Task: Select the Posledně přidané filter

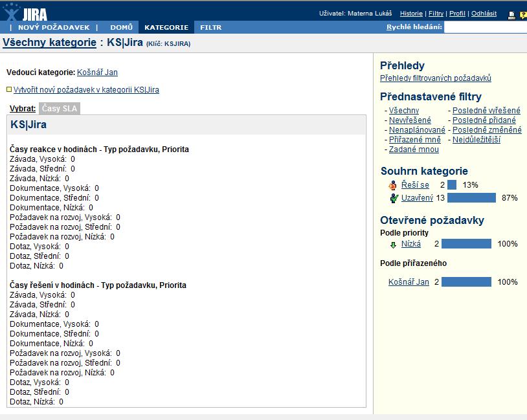Action: tap(484, 120)
